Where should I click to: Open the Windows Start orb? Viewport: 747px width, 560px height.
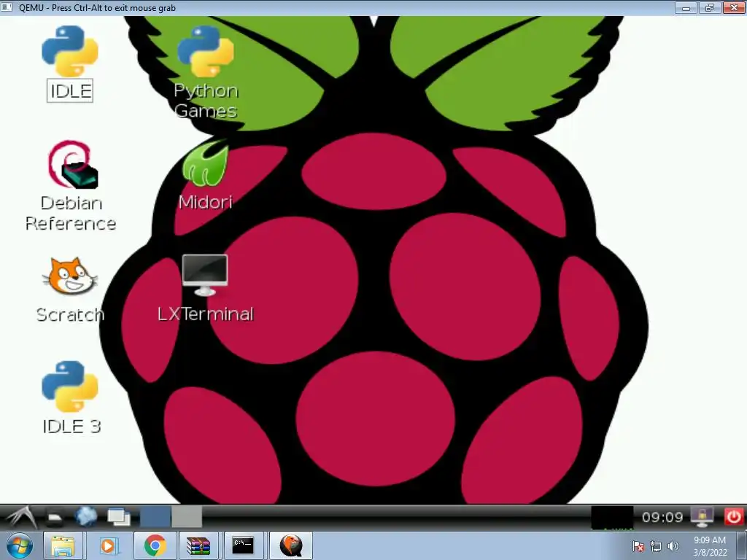pyautogui.click(x=19, y=545)
